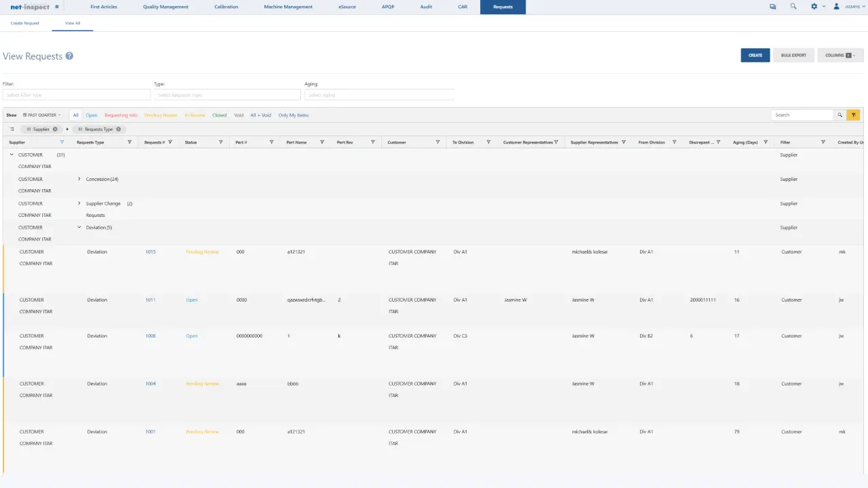
Task: Expand the Concession (24) group
Action: click(79, 179)
